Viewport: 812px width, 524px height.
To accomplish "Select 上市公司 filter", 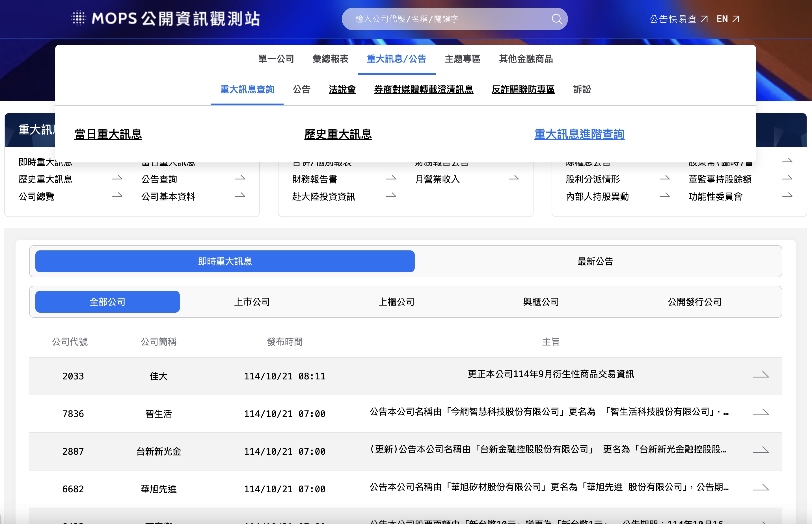I will click(252, 302).
